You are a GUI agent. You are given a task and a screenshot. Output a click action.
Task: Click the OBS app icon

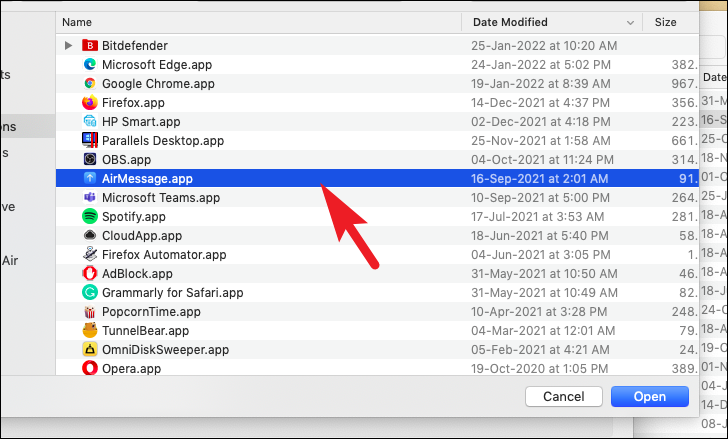90,160
